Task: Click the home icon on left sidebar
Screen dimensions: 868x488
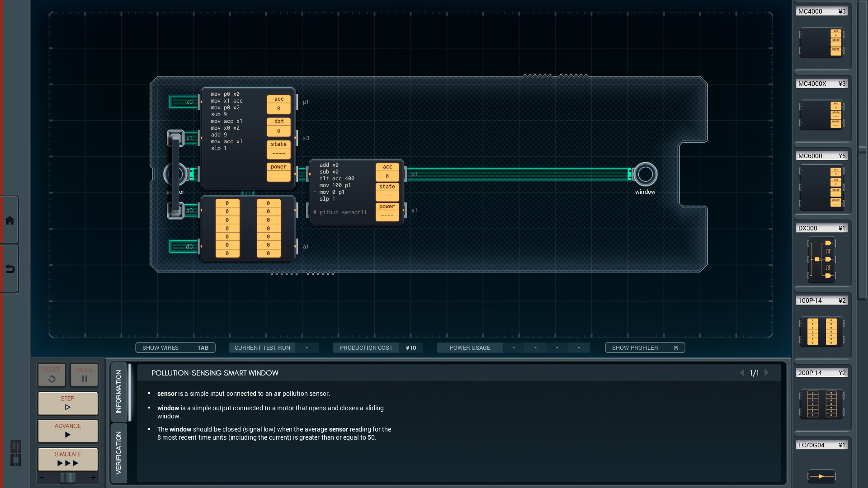Action: pyautogui.click(x=9, y=221)
